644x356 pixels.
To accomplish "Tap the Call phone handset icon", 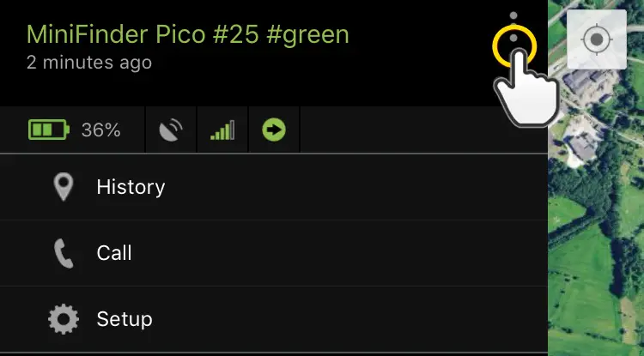I will [63, 253].
